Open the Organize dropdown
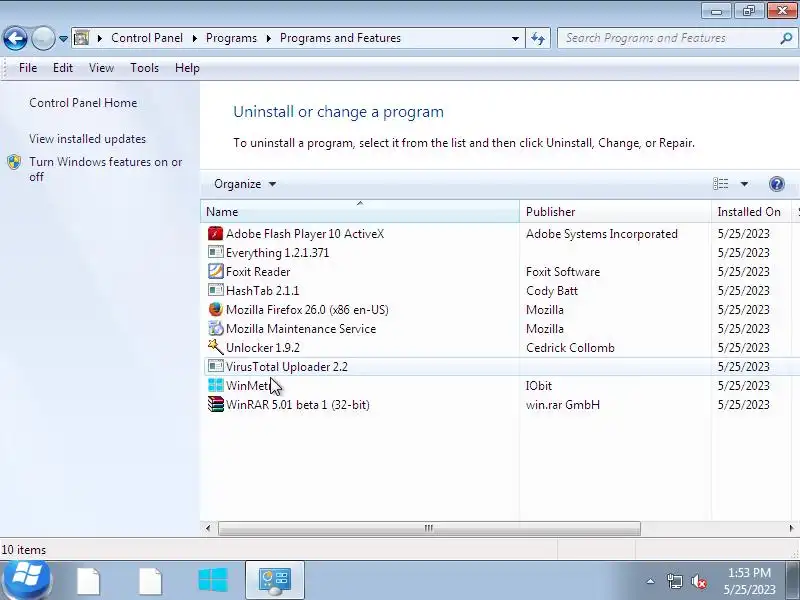800x600 pixels. pyautogui.click(x=245, y=184)
